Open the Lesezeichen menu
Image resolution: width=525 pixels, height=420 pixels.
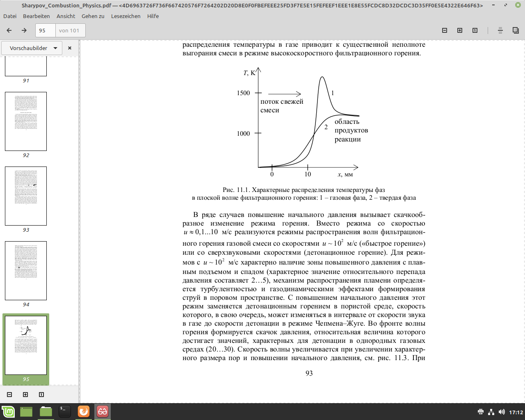coord(126,16)
